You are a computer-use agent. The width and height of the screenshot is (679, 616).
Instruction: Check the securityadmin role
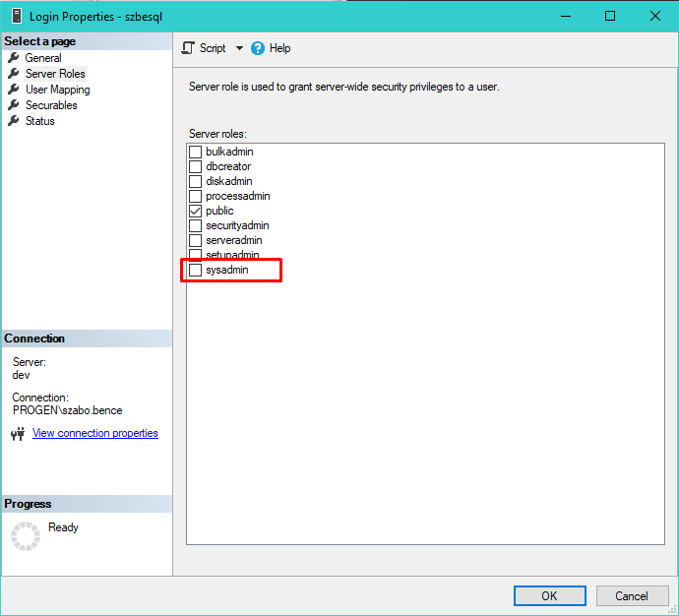[195, 225]
